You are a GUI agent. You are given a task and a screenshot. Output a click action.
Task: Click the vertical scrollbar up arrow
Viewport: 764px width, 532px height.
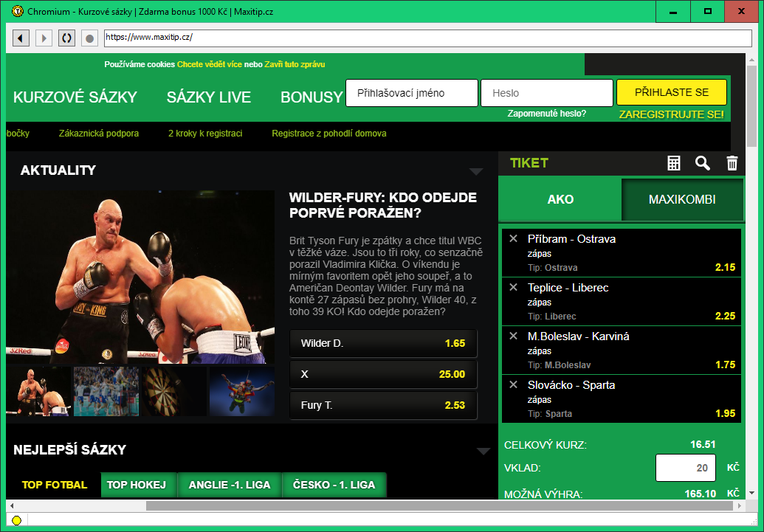click(751, 59)
